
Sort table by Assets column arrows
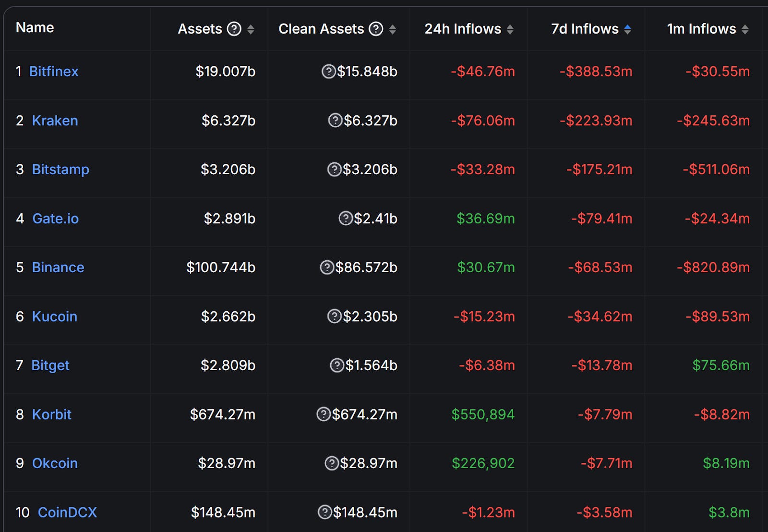point(251,29)
